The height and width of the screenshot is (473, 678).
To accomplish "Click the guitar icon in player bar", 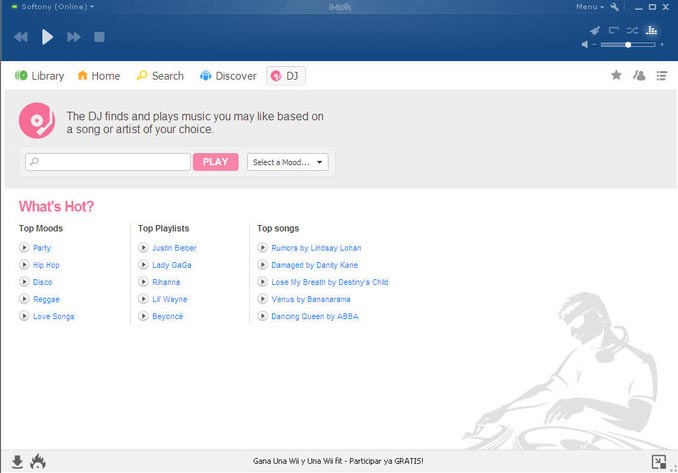I will pos(595,30).
